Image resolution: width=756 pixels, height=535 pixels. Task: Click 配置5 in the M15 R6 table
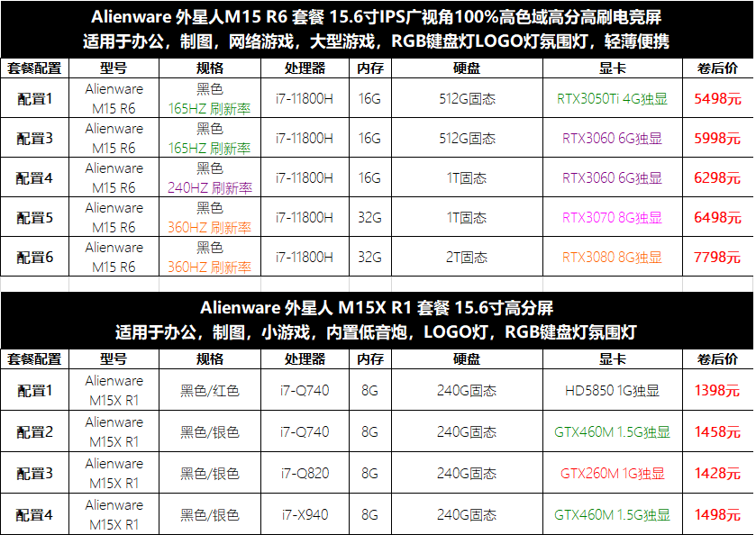coord(34,217)
